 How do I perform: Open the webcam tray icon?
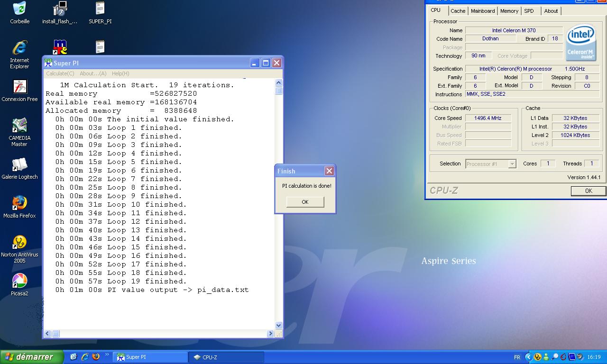pyautogui.click(x=580, y=357)
